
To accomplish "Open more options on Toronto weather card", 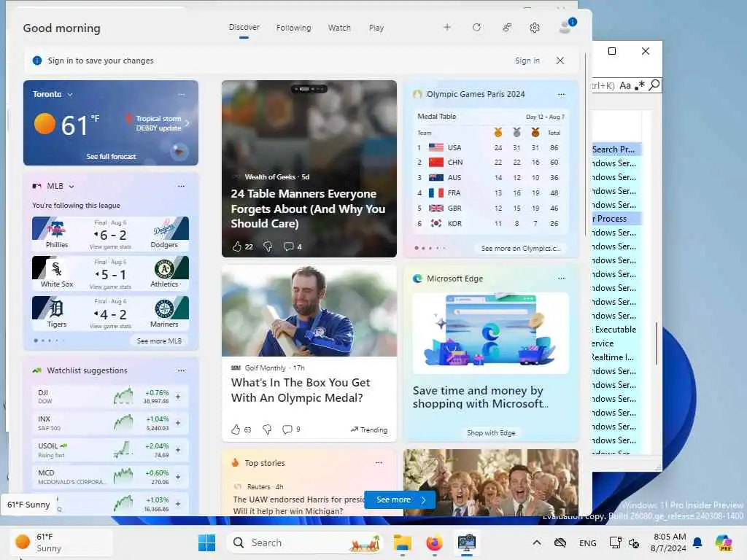I will click(182, 94).
